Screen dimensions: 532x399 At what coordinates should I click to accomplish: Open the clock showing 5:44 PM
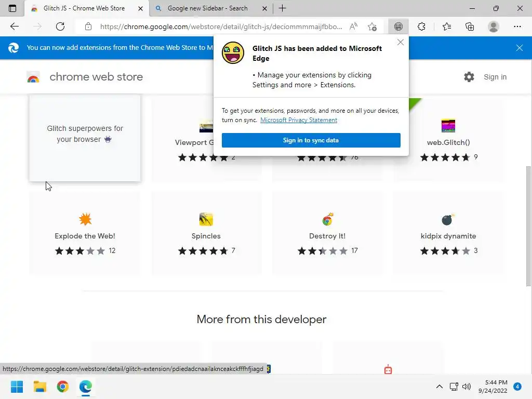493,387
